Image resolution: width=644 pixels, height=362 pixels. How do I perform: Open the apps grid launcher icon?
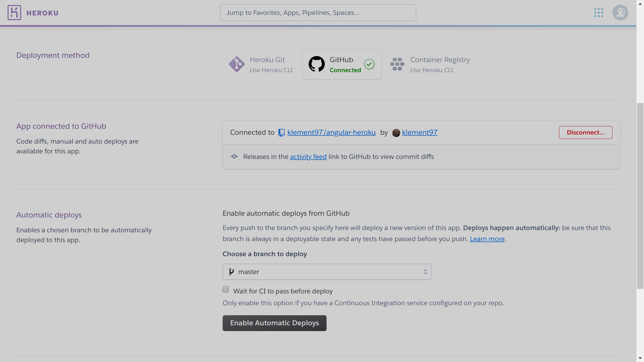point(598,13)
